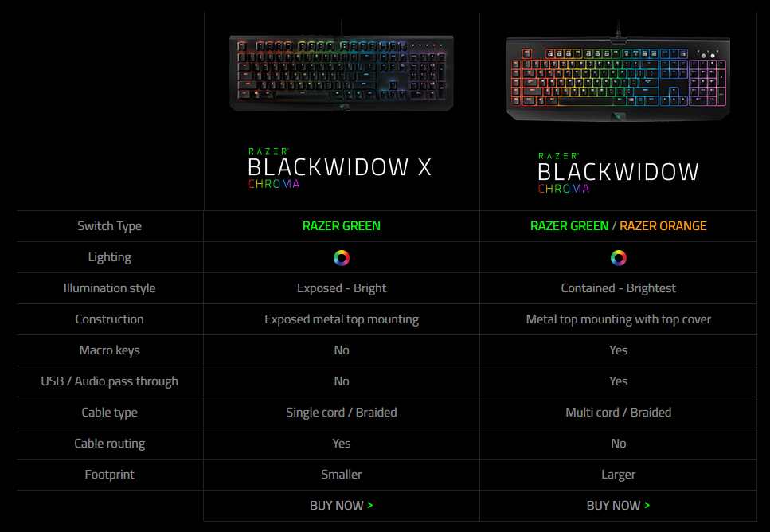
Task: Click the BlackWidow X Chroma keyboard image
Action: click(x=342, y=72)
